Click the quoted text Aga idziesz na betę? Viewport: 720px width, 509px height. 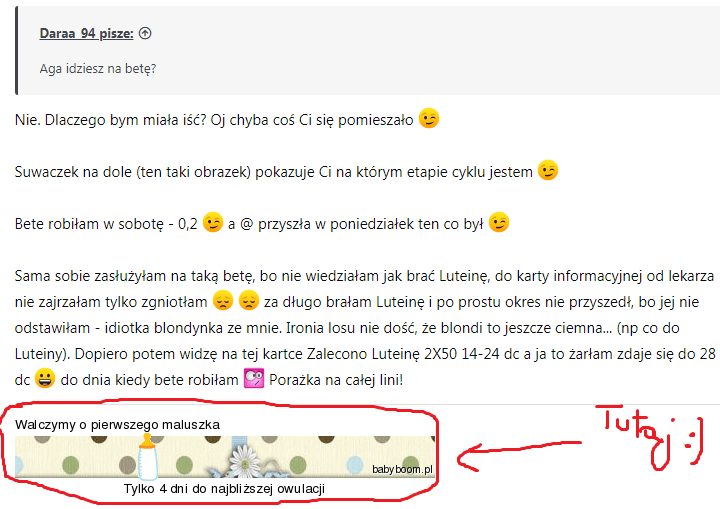point(98,68)
